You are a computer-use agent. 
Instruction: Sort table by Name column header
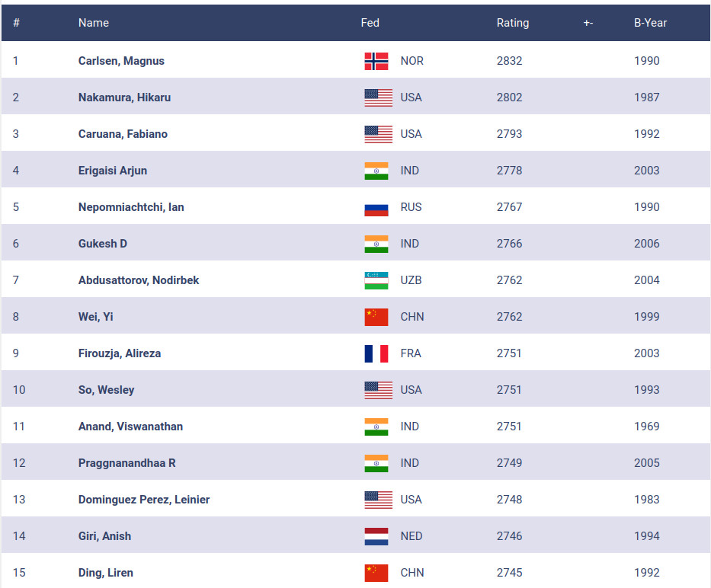click(94, 23)
